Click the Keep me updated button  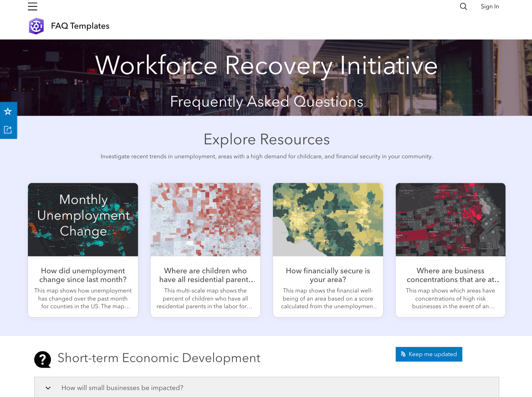(x=429, y=354)
